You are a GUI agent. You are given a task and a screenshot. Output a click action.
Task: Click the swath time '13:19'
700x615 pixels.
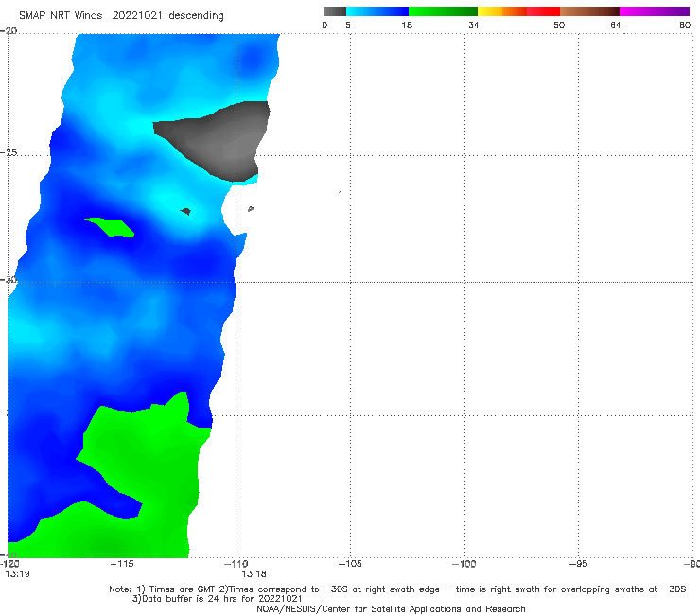click(x=17, y=574)
